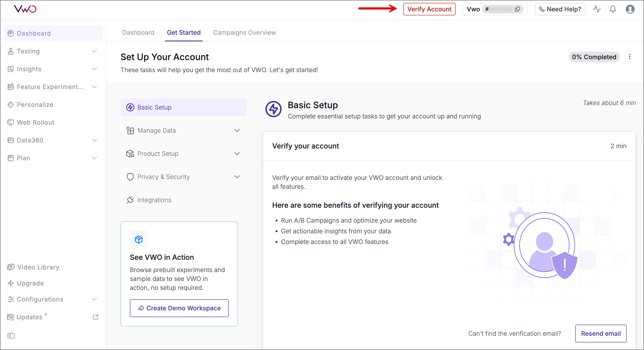Viewport: 644px width, 350px height.
Task: Click the activity status icon near notifications
Action: click(597, 9)
